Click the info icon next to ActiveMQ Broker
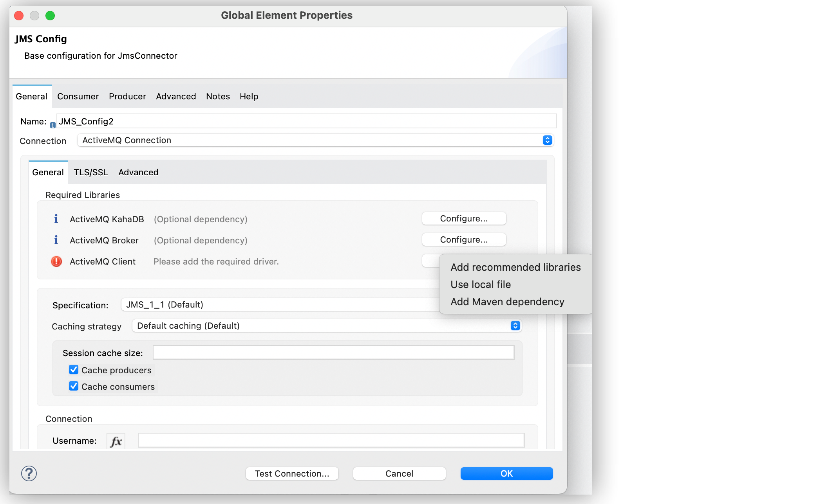The width and height of the screenshot is (839, 504). click(x=56, y=240)
